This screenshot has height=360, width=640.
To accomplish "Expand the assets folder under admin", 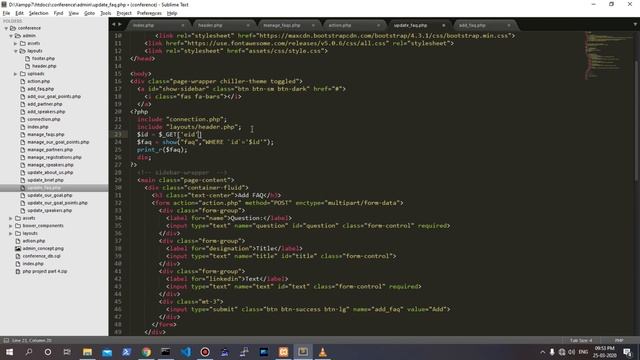I will (x=16, y=43).
